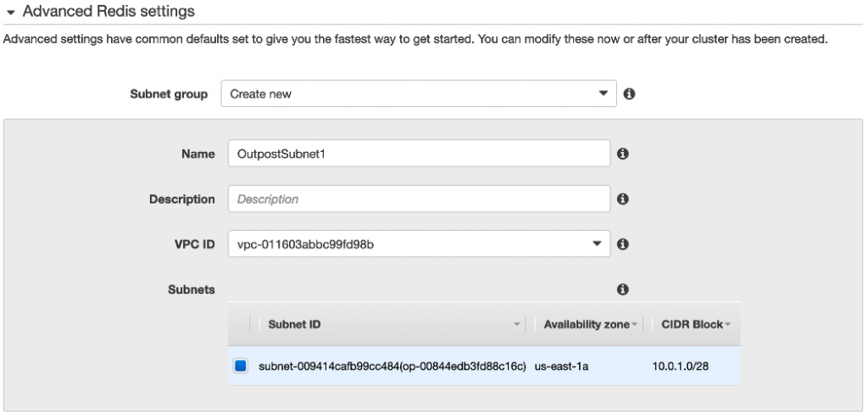Open the Subnet group dropdown
Image resolution: width=868 pixels, height=415 pixels.
[419, 93]
